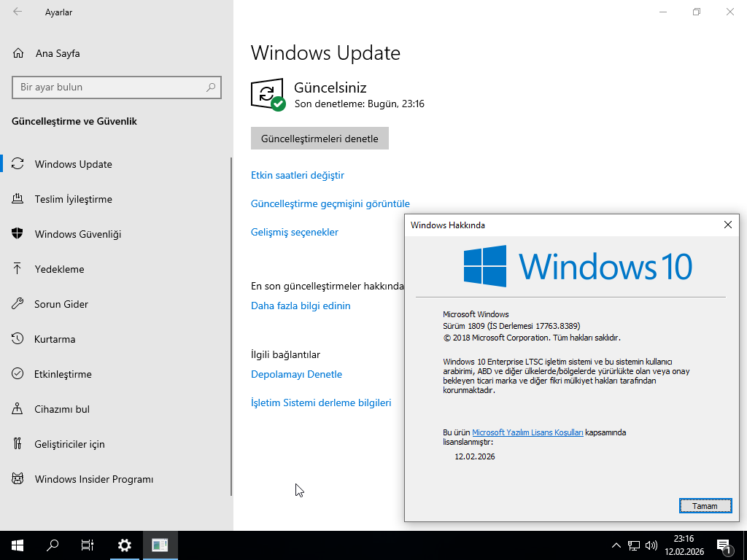The width and height of the screenshot is (747, 560).
Task: Click the Windows Güvenliği shield icon
Action: tap(18, 234)
